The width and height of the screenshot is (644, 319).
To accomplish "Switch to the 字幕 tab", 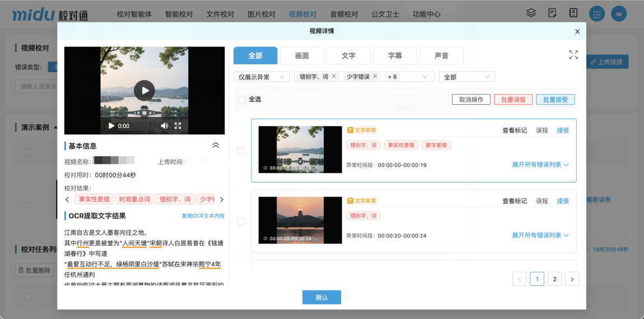I will pos(395,55).
